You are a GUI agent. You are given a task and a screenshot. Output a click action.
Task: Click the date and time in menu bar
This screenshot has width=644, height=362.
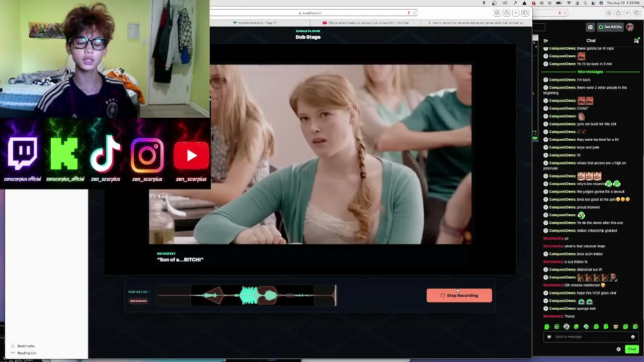(x=623, y=3)
